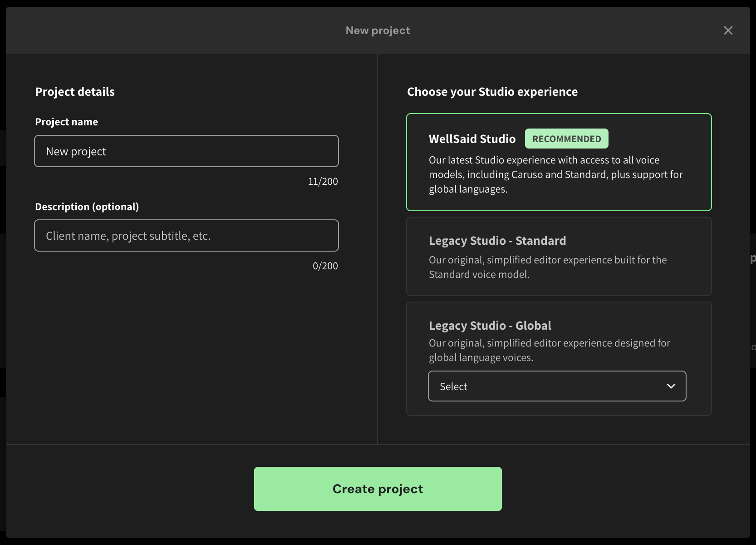Click the "Project name" field label
756x545 pixels.
[66, 122]
